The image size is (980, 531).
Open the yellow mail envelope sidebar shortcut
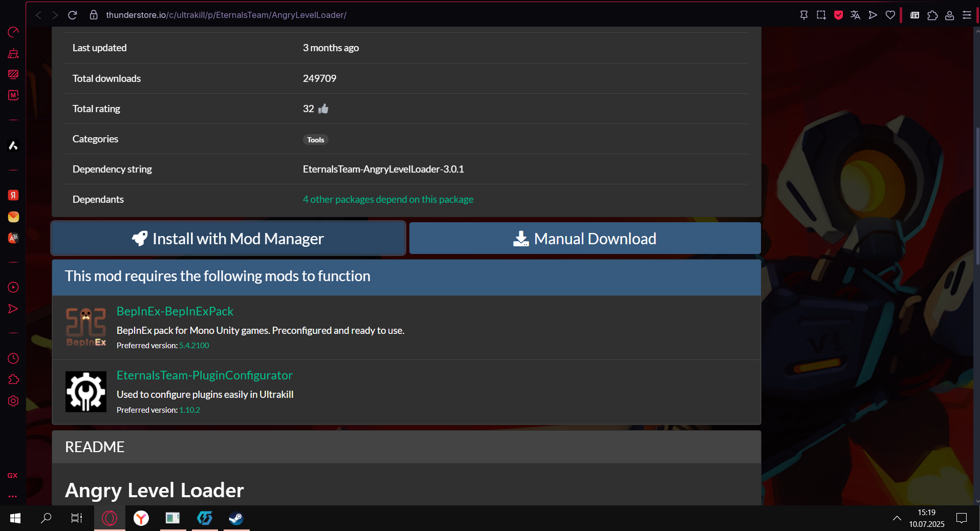tap(13, 217)
